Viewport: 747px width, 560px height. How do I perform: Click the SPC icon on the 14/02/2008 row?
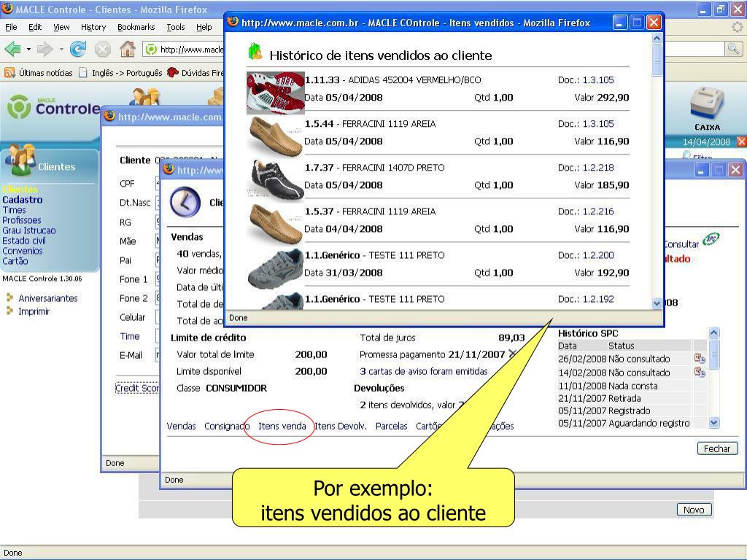700,373
